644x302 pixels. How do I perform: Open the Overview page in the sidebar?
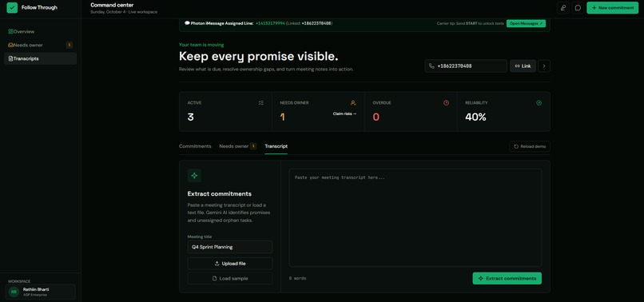40,32
